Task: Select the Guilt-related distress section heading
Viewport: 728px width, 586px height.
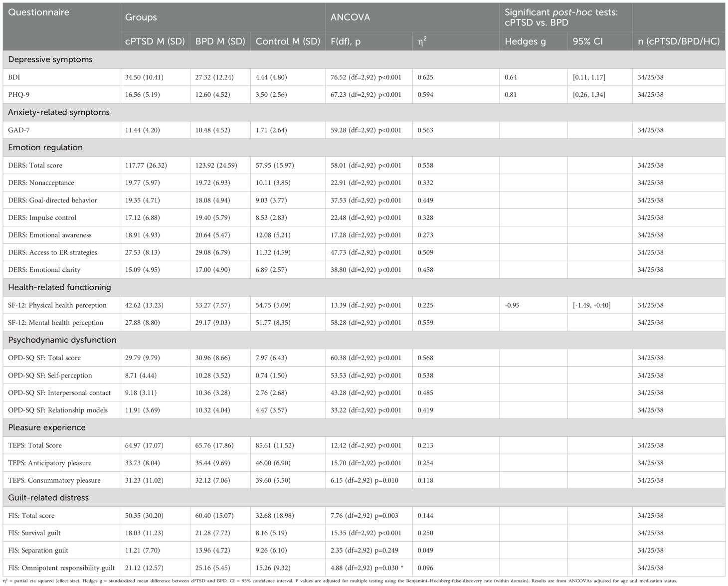Action: 48,498
